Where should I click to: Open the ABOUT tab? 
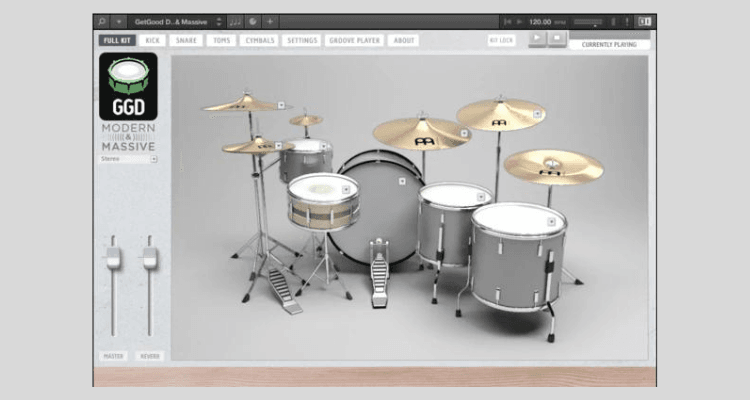(404, 40)
